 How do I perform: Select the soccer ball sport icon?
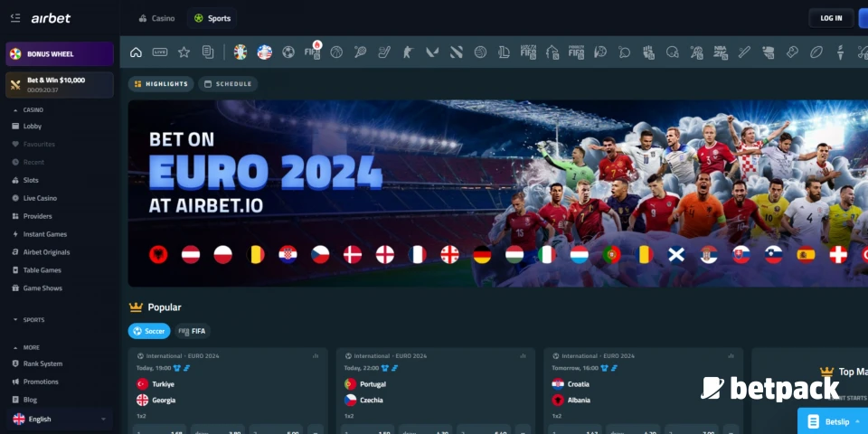pyautogui.click(x=288, y=52)
